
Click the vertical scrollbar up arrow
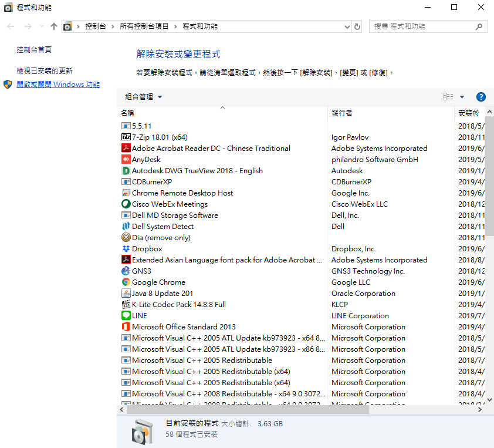tap(489, 112)
